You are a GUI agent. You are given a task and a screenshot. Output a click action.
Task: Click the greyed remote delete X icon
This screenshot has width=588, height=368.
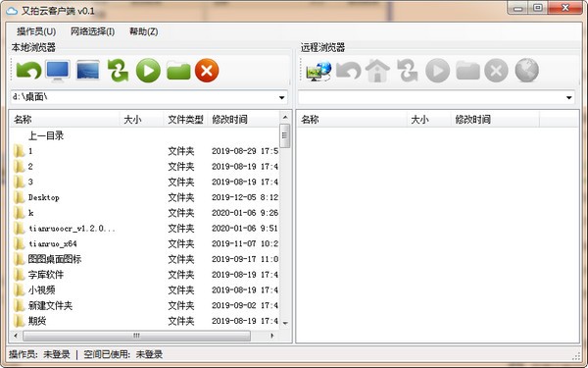496,71
